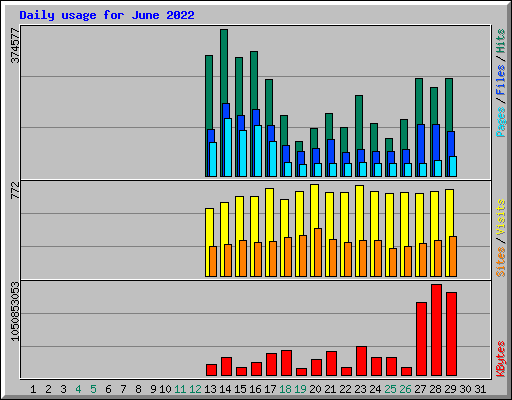Click the cyan pages bar for day 14

(228, 147)
